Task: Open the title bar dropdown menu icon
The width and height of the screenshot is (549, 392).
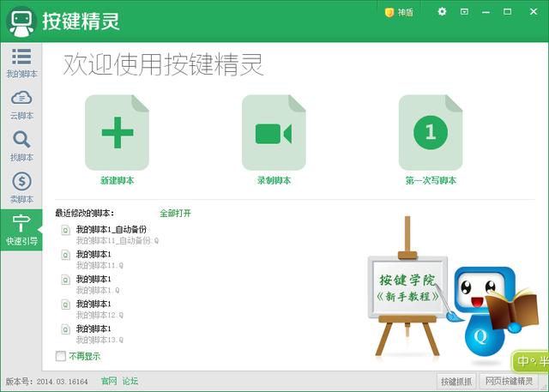Action: 464,12
